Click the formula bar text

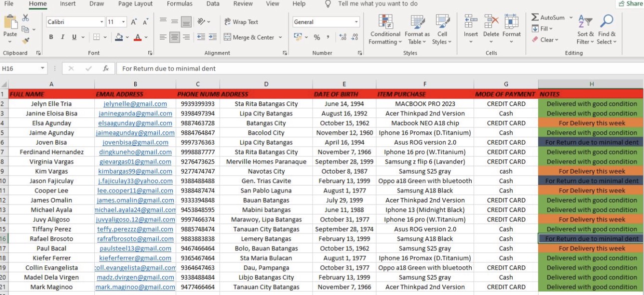coord(169,68)
